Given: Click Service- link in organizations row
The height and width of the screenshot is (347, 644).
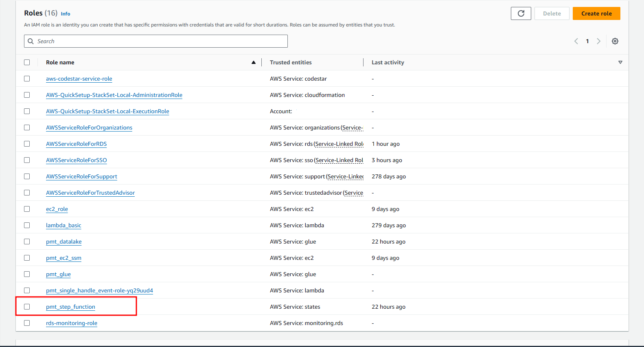Looking at the screenshot, I should [353, 127].
